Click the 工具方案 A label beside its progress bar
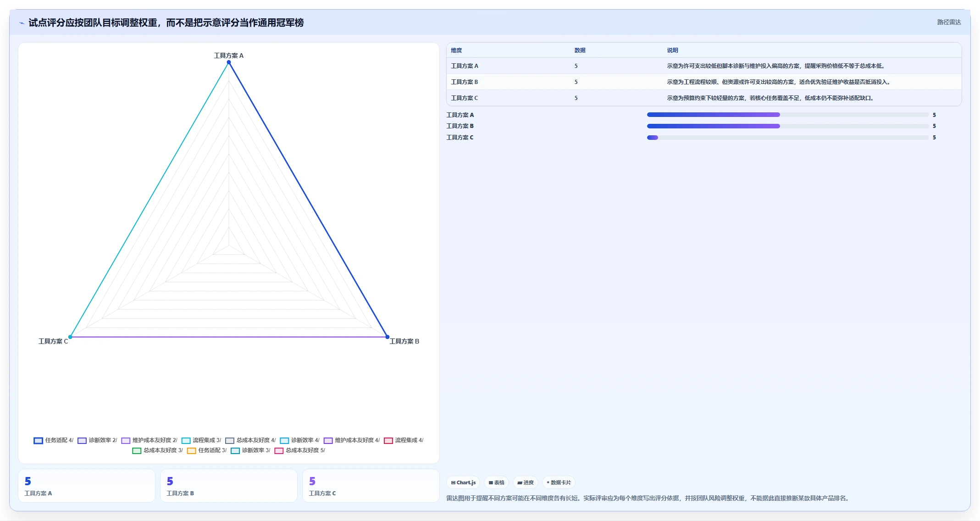980x521 pixels. pos(460,115)
